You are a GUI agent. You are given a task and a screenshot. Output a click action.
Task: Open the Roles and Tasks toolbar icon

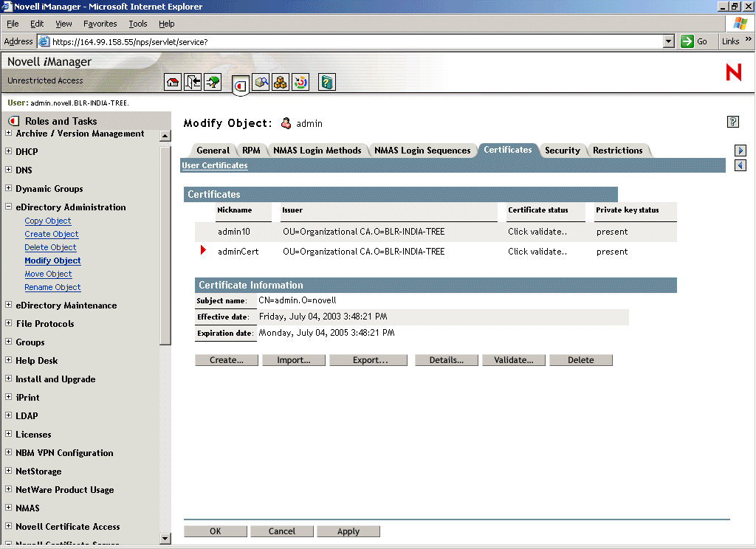(241, 86)
